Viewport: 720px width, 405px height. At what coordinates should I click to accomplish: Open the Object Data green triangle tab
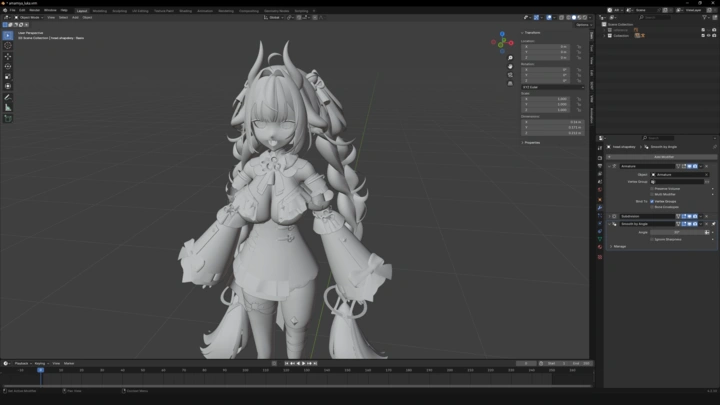pos(600,239)
